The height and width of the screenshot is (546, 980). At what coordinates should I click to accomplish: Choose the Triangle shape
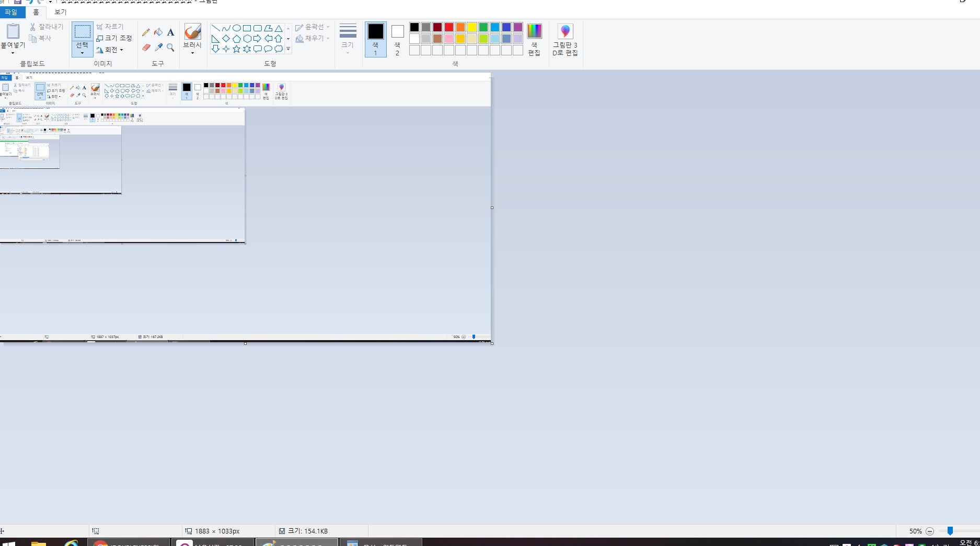(279, 28)
